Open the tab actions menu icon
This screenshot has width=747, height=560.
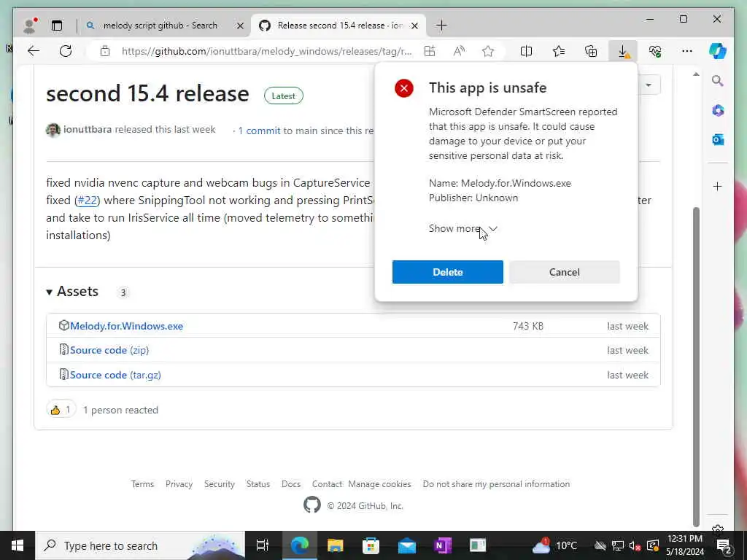[57, 26]
